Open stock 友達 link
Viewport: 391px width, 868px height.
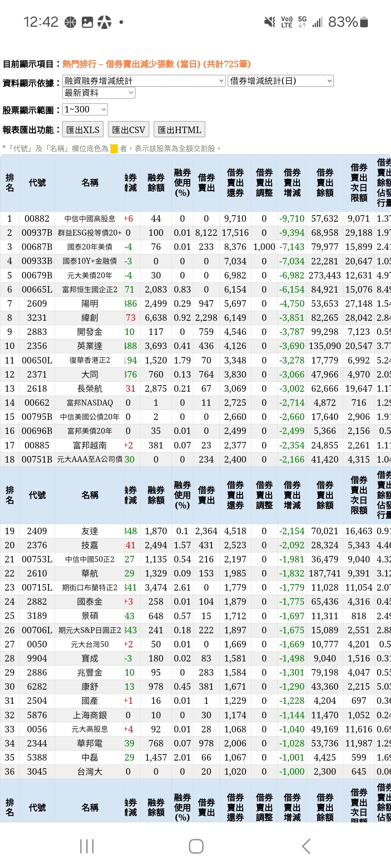click(90, 531)
